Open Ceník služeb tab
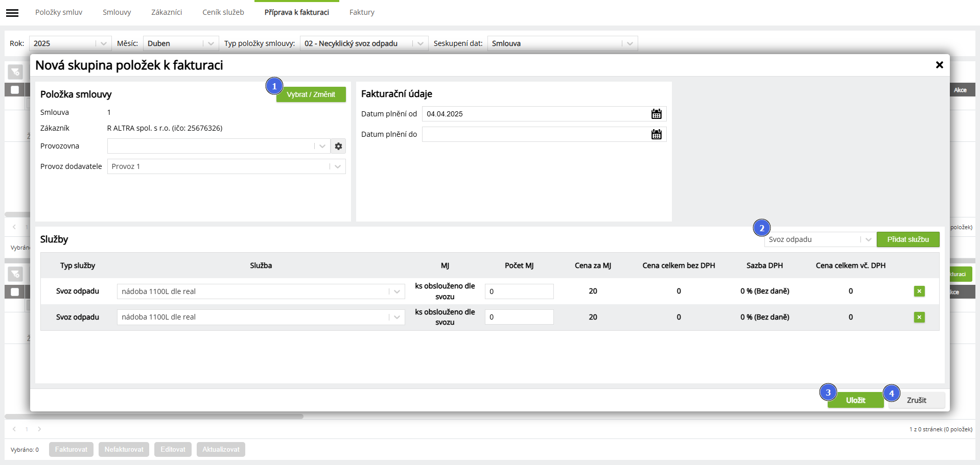This screenshot has width=980, height=465. click(x=223, y=12)
